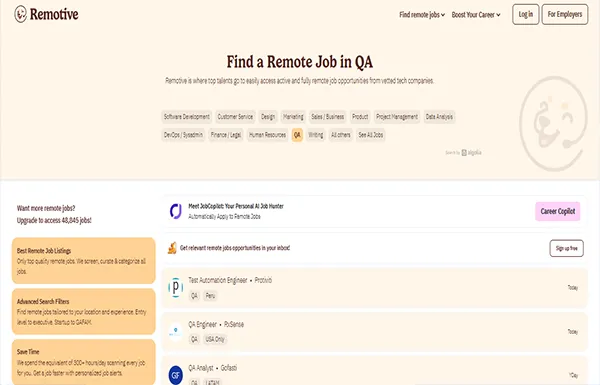
Task: Open the Test Automation Engineer job title
Action: 218,281
